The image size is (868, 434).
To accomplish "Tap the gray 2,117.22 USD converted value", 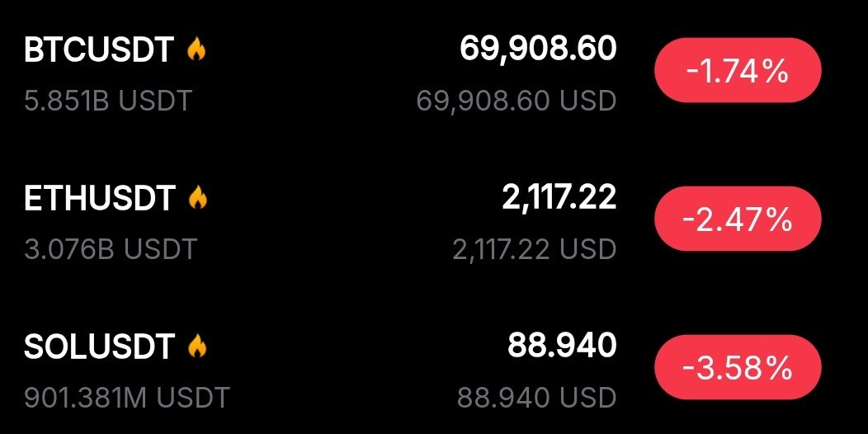I will pyautogui.click(x=535, y=248).
